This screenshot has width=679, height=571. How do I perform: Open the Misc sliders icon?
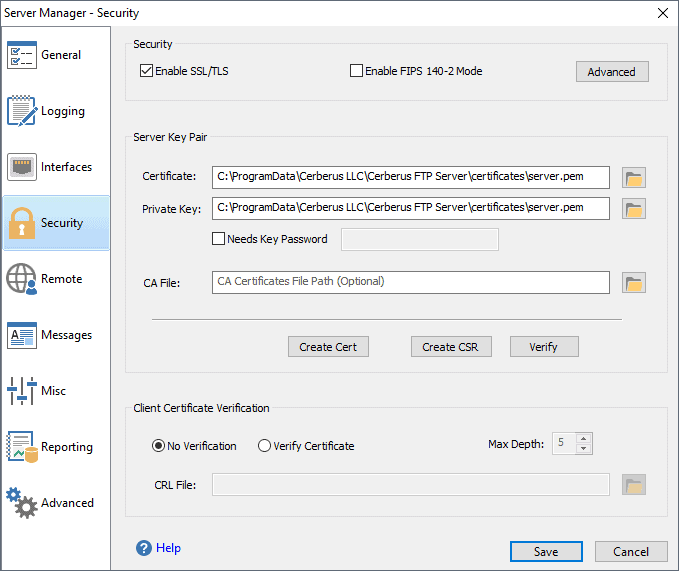pos(22,391)
